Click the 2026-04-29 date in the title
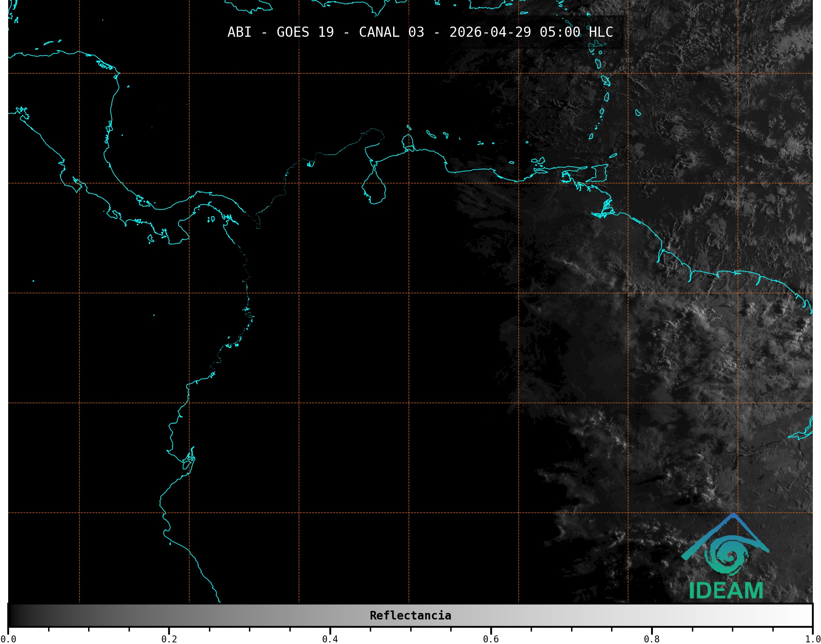The image size is (821, 644). [490, 32]
